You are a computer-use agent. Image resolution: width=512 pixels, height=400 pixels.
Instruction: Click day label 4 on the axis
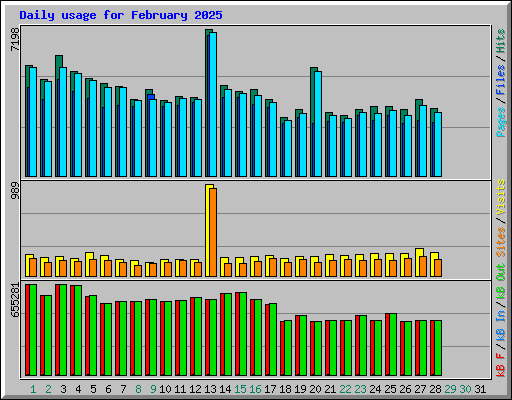pos(78,389)
